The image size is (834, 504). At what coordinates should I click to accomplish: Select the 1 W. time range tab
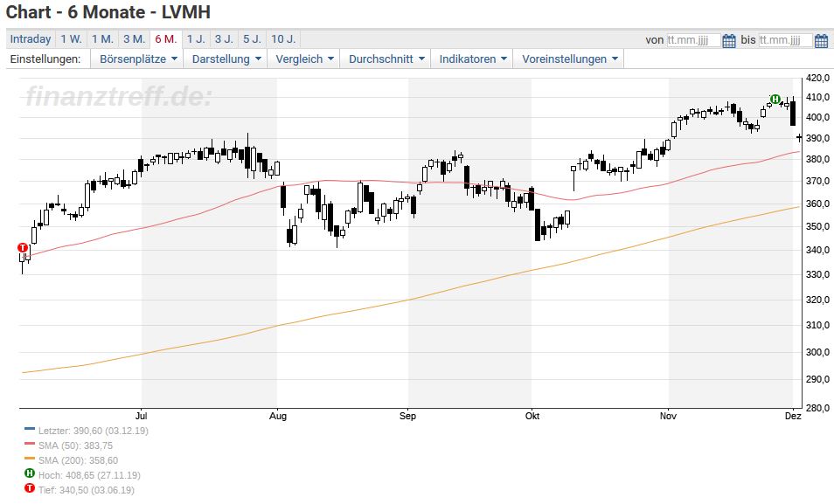click(72, 39)
